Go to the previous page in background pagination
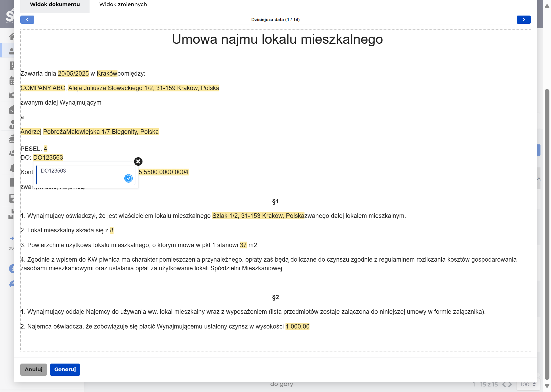This screenshot has width=551, height=392. (504, 384)
